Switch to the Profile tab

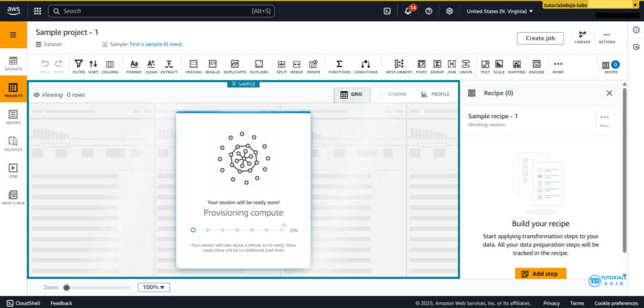coord(435,94)
